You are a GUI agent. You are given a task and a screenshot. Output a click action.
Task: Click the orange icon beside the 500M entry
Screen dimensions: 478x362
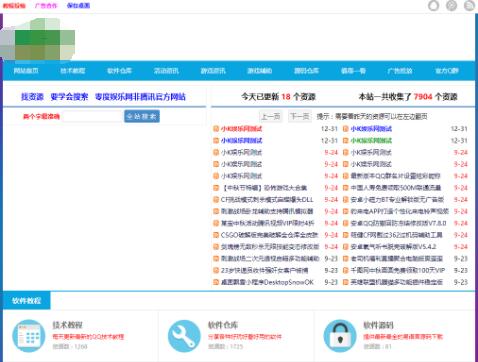346,188
